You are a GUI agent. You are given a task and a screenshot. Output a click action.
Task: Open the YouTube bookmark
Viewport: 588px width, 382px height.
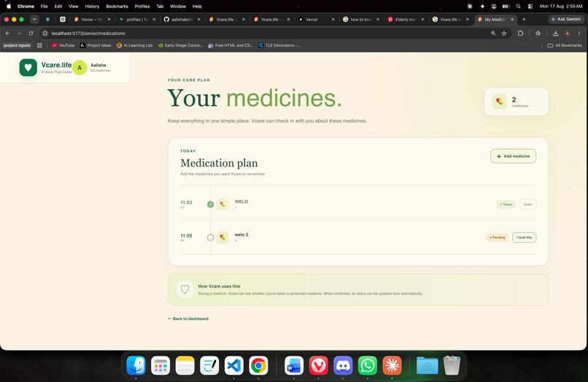pos(63,45)
